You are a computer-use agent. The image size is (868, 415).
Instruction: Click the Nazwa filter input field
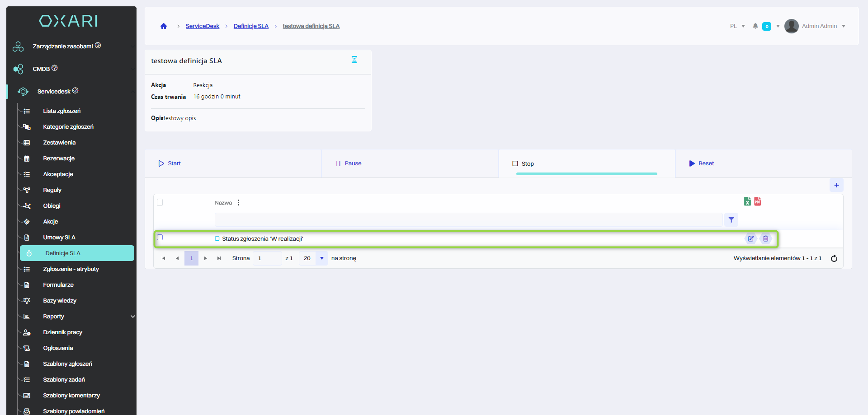tap(468, 220)
